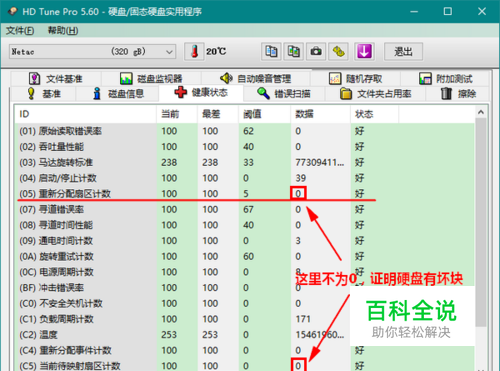Maximize the HD Tune Pro window
The image size is (500, 371).
(448, 11)
